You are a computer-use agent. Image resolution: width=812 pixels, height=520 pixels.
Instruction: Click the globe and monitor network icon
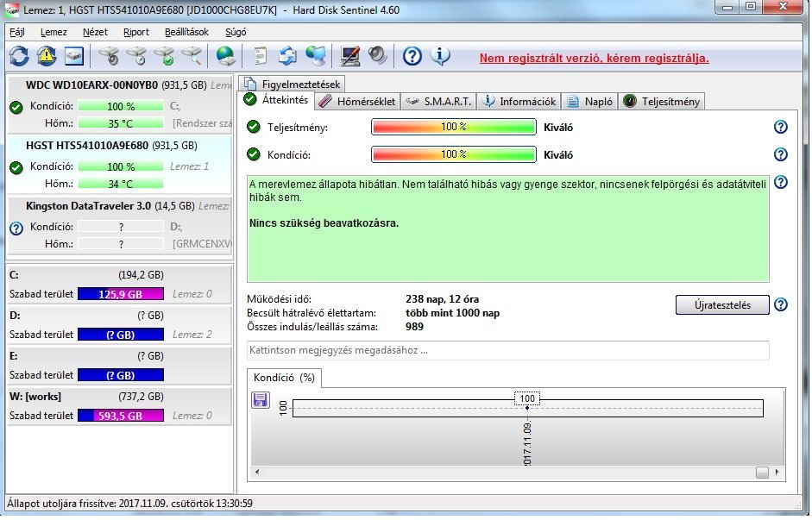pos(316,56)
